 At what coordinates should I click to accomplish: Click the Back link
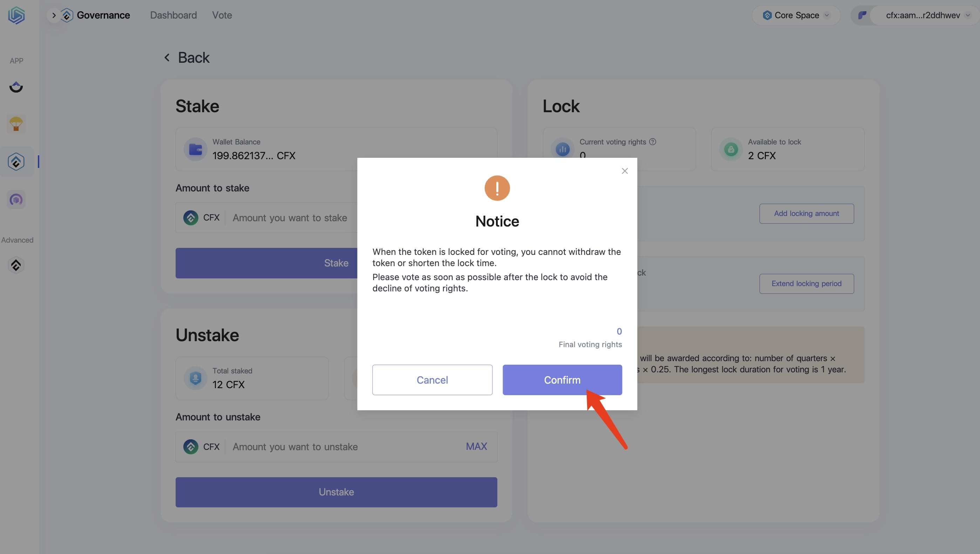click(x=187, y=58)
